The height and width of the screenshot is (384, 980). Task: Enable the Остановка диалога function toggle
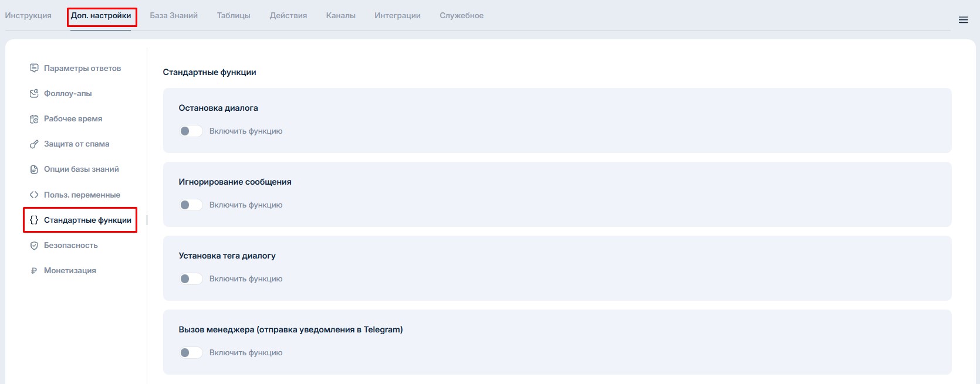(191, 131)
